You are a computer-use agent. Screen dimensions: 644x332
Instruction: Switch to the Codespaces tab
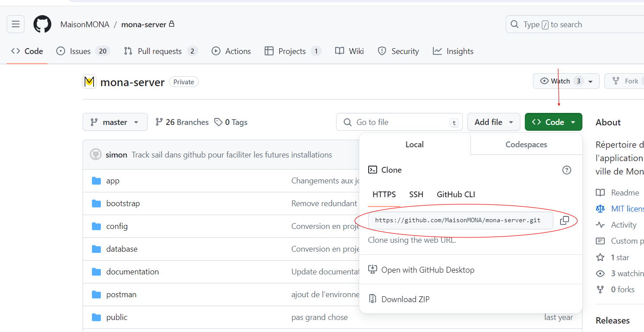[526, 144]
